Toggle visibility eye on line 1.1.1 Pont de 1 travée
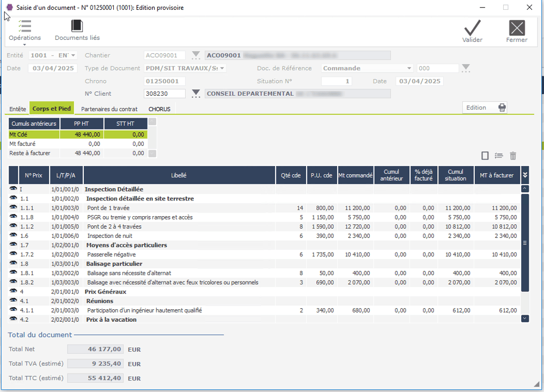Image resolution: width=544 pixels, height=392 pixels. click(x=13, y=207)
